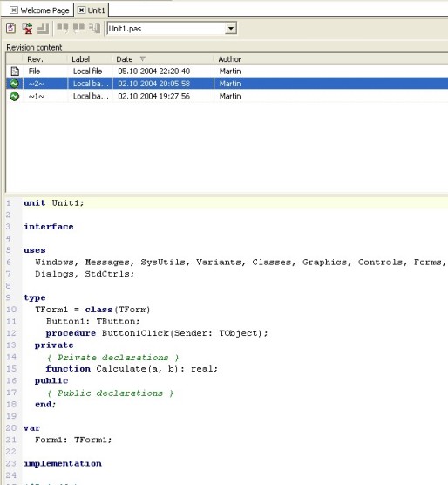Click 'StdCtrls;' on line 7
This screenshot has height=485, width=448.
pos(109,274)
